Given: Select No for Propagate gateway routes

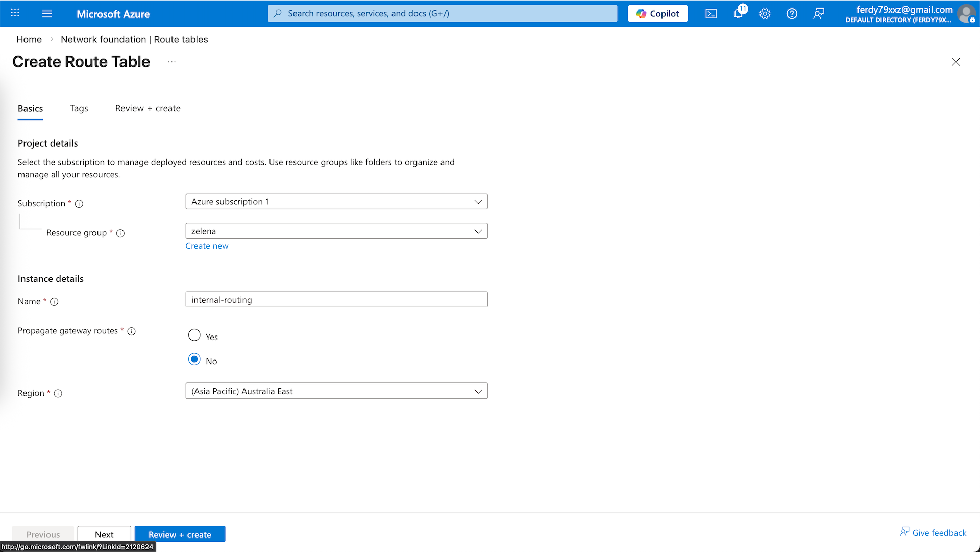Looking at the screenshot, I should pyautogui.click(x=194, y=359).
